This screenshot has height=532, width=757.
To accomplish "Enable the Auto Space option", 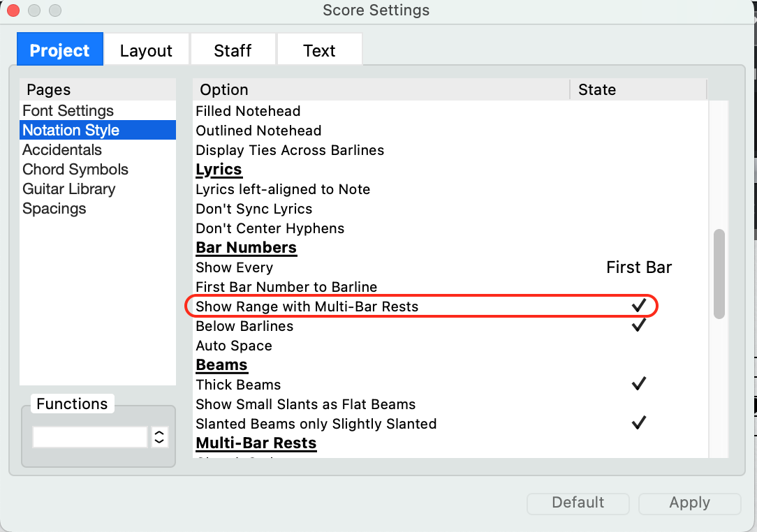I will [638, 346].
